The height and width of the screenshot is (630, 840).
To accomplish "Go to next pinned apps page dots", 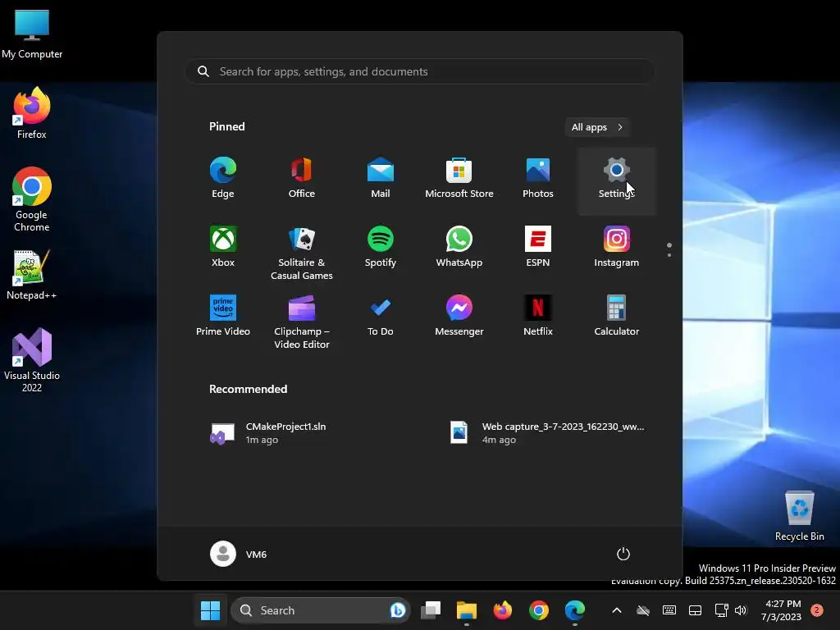I will tap(669, 250).
